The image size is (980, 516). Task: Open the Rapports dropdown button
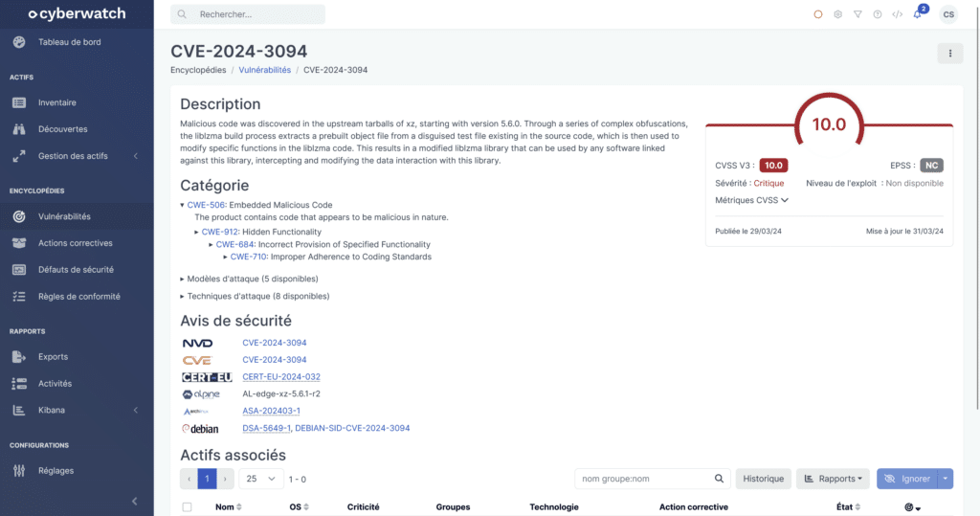(833, 479)
